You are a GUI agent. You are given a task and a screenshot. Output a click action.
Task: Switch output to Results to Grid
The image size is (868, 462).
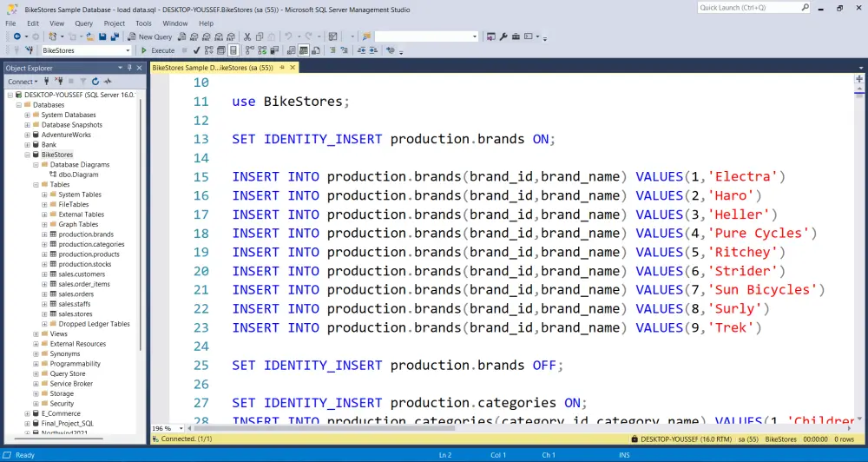[303, 50]
